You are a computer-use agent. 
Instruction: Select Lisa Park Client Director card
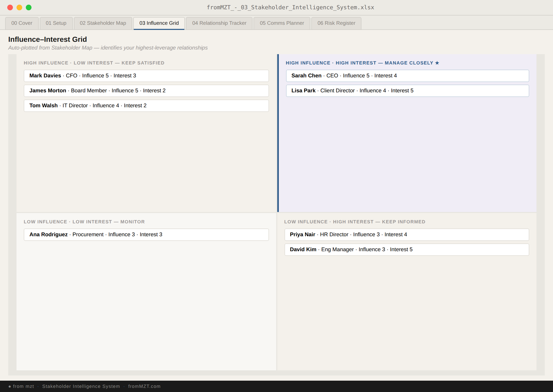tap(408, 91)
